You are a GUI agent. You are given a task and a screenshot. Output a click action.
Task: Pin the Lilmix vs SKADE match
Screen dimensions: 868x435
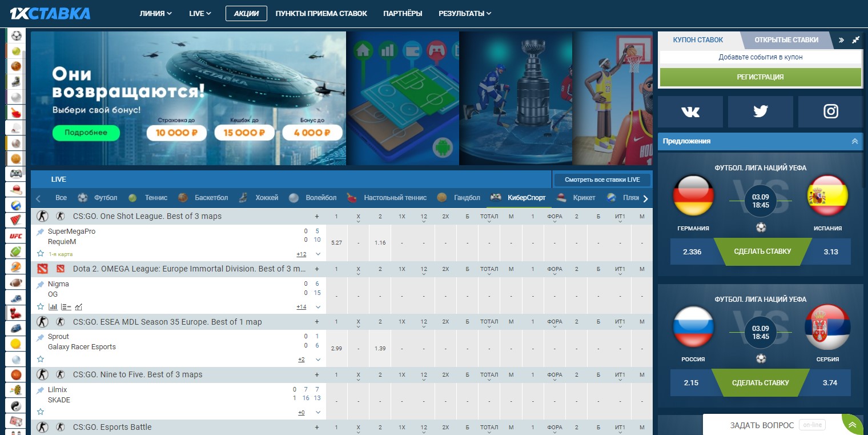pyautogui.click(x=40, y=390)
